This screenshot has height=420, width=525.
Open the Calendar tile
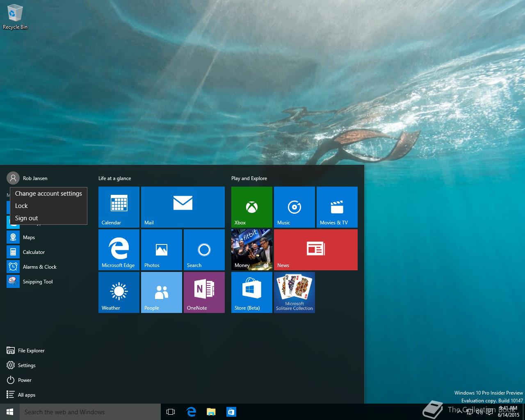coord(119,207)
